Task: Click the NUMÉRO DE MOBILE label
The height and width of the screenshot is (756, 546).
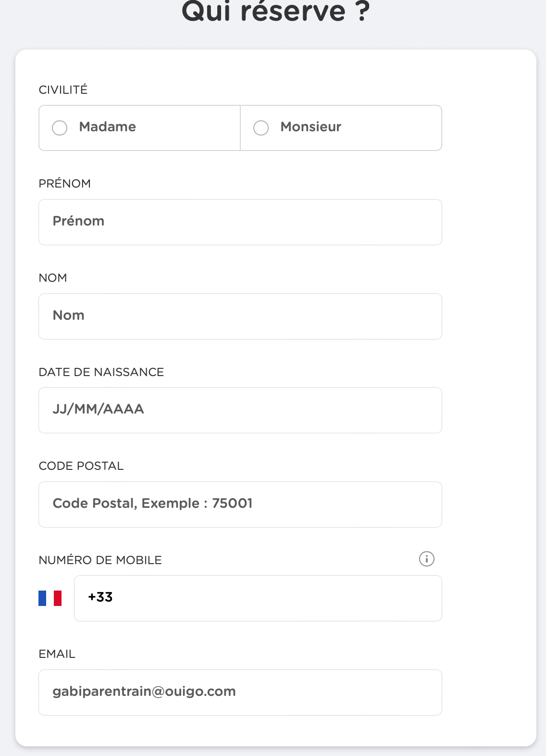Action: tap(100, 560)
